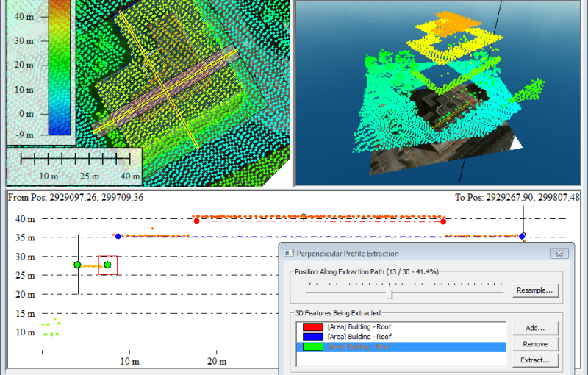This screenshot has width=588, height=375.
Task: Click the Resample... button
Action: click(537, 290)
